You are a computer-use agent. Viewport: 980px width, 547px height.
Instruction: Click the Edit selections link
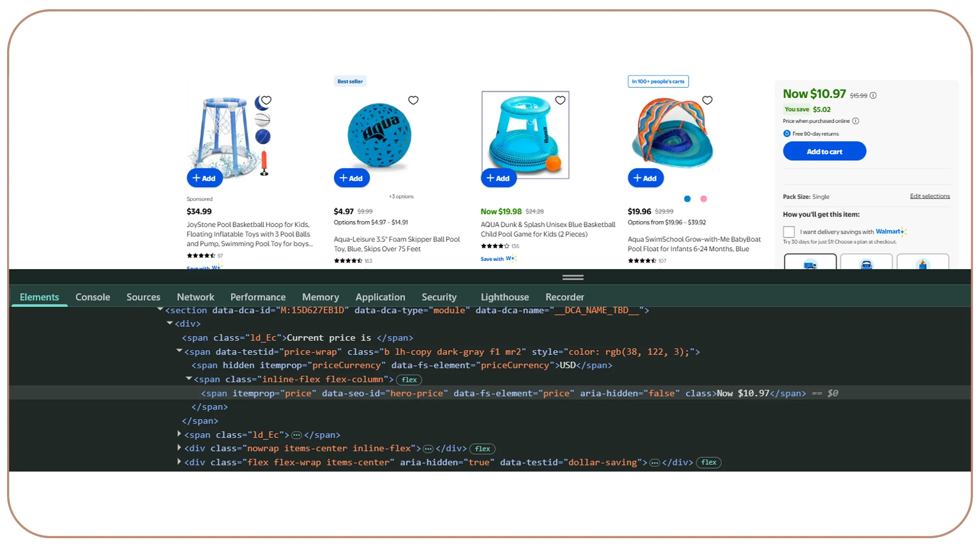coord(930,196)
